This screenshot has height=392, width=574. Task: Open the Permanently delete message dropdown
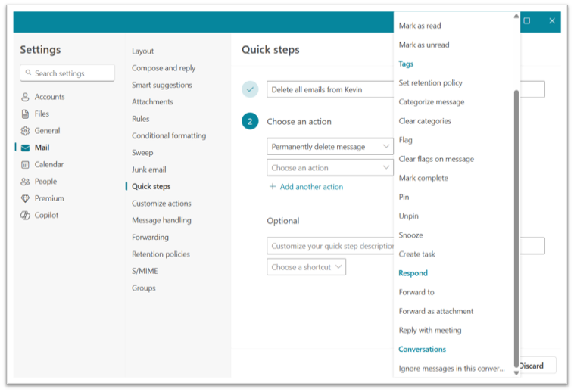click(329, 147)
